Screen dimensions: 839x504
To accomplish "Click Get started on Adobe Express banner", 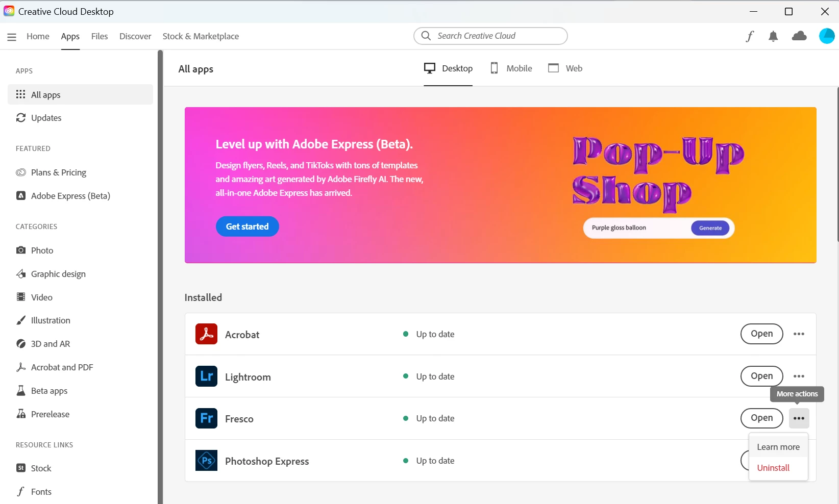I will click(247, 226).
